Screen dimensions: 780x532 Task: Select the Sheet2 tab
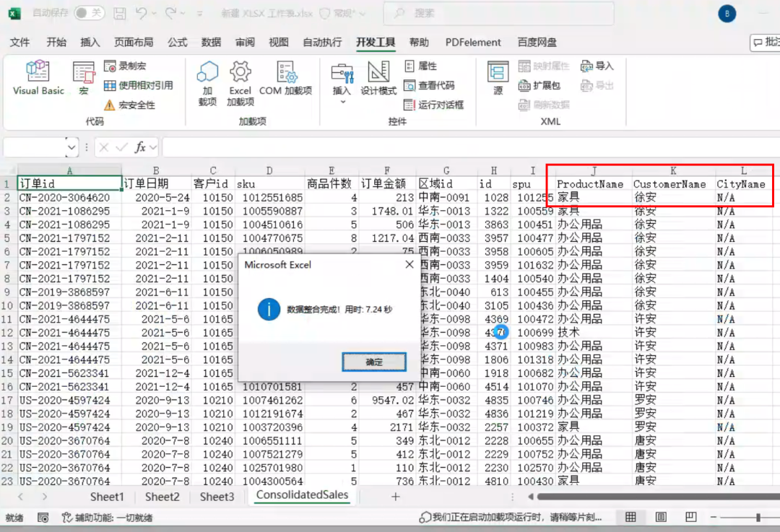pyautogui.click(x=162, y=497)
